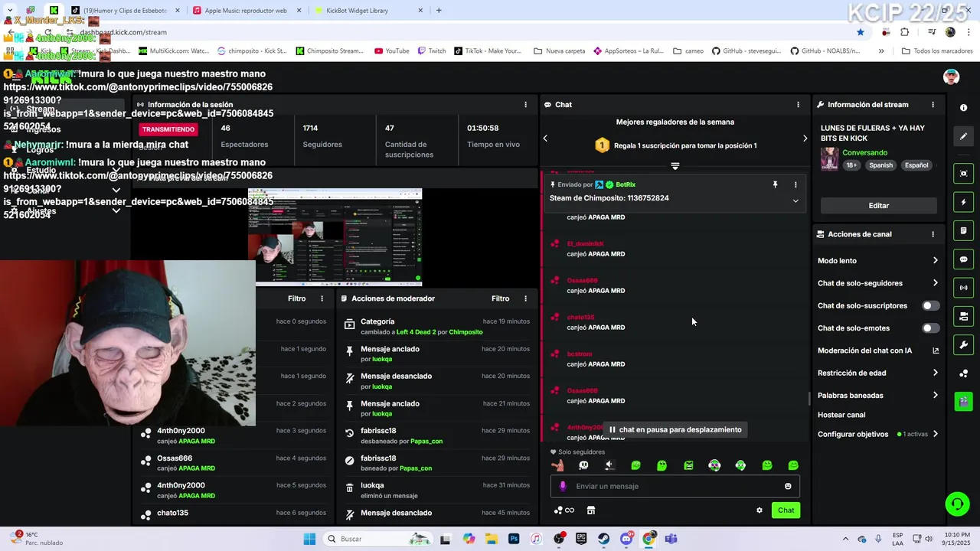
Task: Open Steam from the taskbar
Action: 604,539
